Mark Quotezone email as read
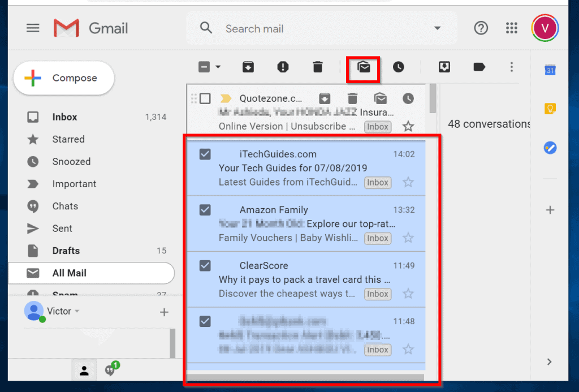 pos(381,98)
